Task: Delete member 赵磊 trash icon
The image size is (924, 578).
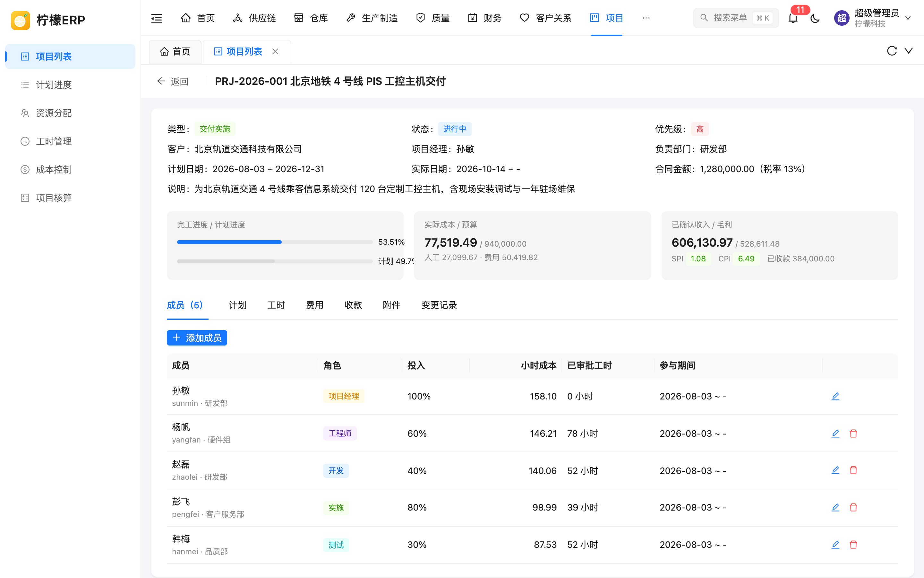Action: point(853,470)
